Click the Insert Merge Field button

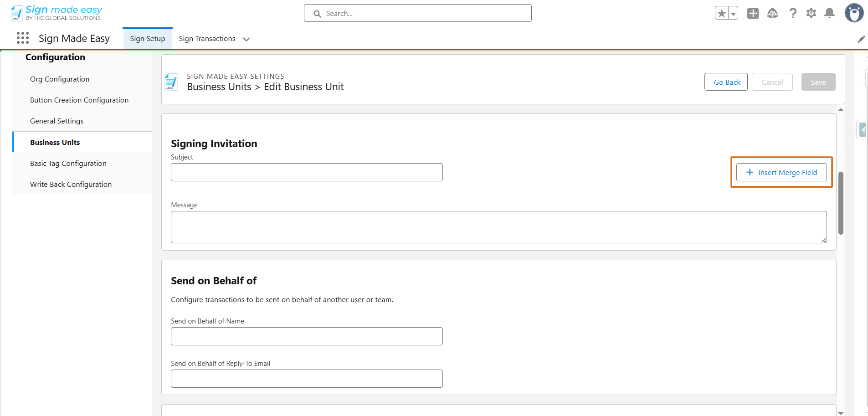click(781, 172)
